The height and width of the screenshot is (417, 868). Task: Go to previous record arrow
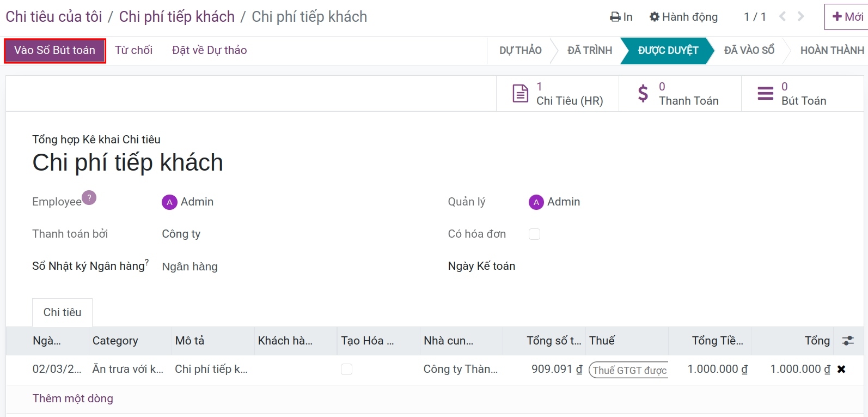point(783,17)
